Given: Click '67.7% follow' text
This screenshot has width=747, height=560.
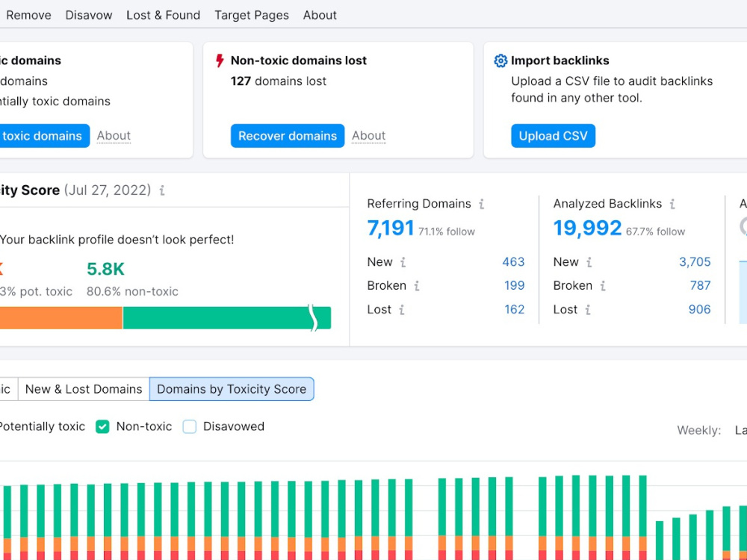Looking at the screenshot, I should pyautogui.click(x=656, y=232).
